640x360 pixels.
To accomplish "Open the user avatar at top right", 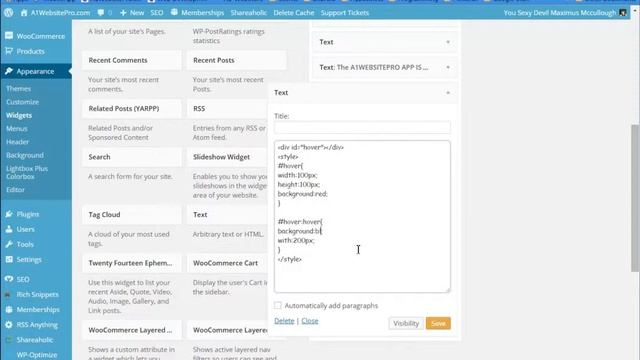I will click(x=623, y=13).
